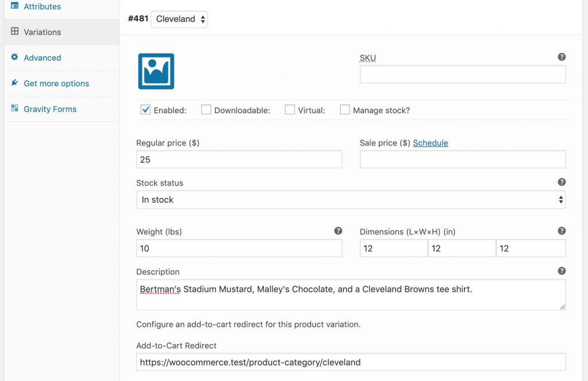Show help tooltip for Weight
The width and height of the screenshot is (588, 381).
[338, 231]
